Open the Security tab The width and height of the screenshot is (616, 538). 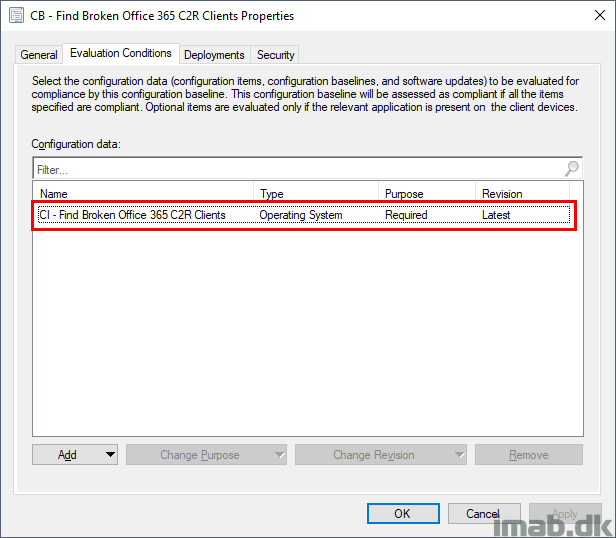[x=275, y=55]
